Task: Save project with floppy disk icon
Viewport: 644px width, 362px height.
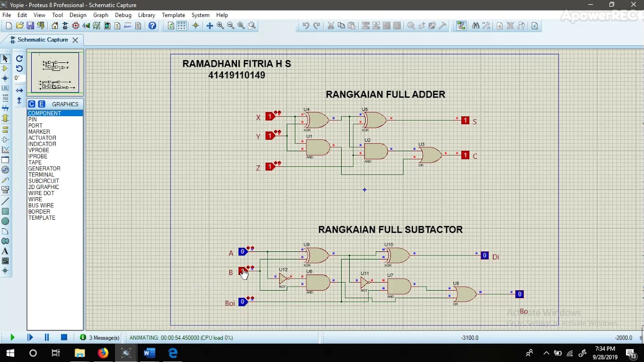Action: 30,26
